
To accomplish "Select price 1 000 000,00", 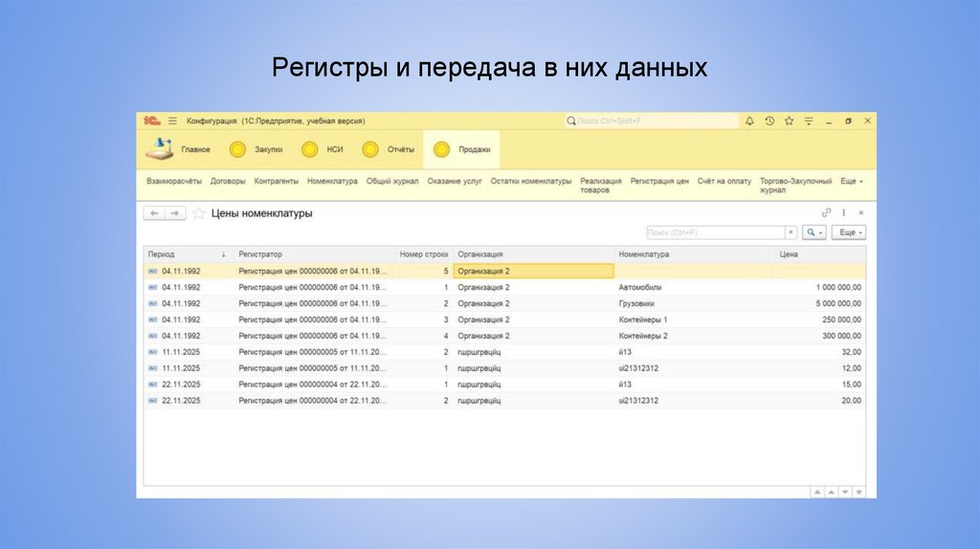I will pyautogui.click(x=838, y=287).
